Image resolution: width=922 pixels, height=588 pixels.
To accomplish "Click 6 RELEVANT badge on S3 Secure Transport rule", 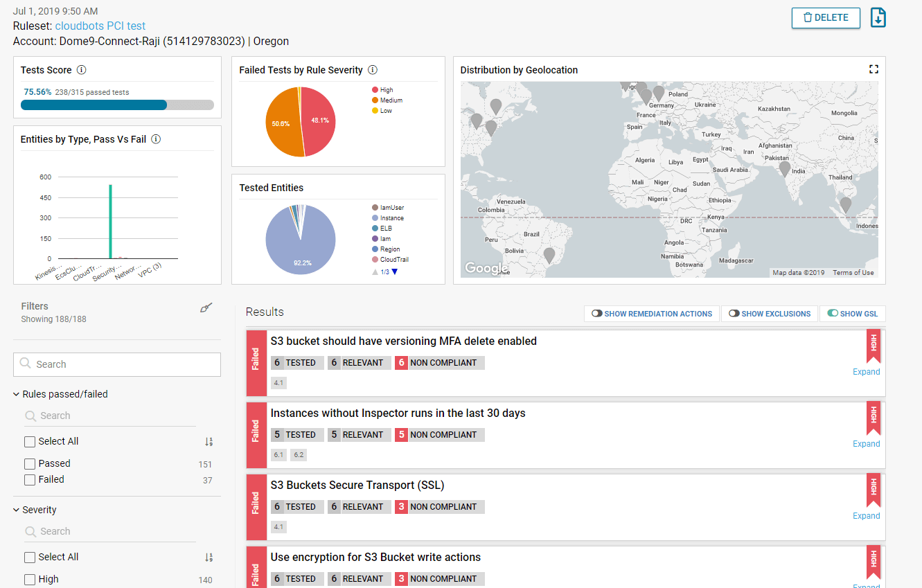I will [360, 507].
